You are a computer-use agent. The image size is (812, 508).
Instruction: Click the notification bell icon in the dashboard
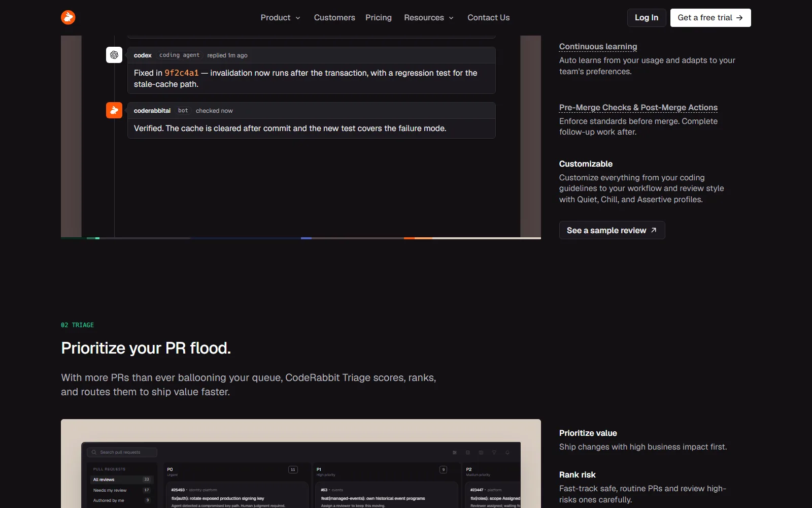[507, 453]
